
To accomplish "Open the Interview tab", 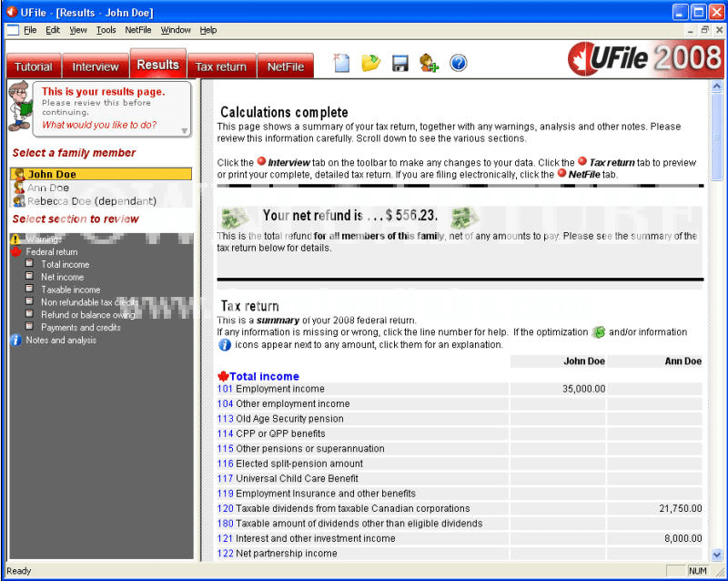I will point(96,66).
